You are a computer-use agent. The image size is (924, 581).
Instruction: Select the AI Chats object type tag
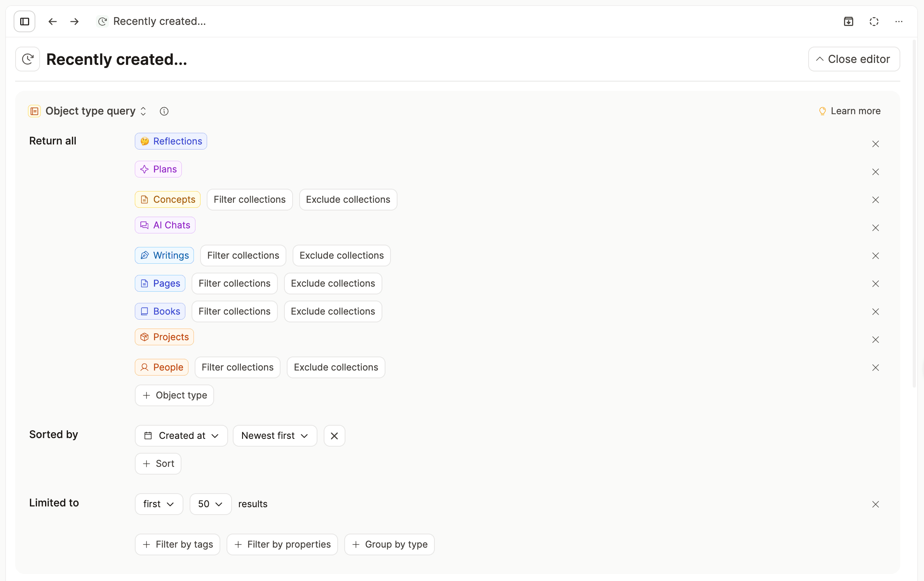(x=164, y=225)
